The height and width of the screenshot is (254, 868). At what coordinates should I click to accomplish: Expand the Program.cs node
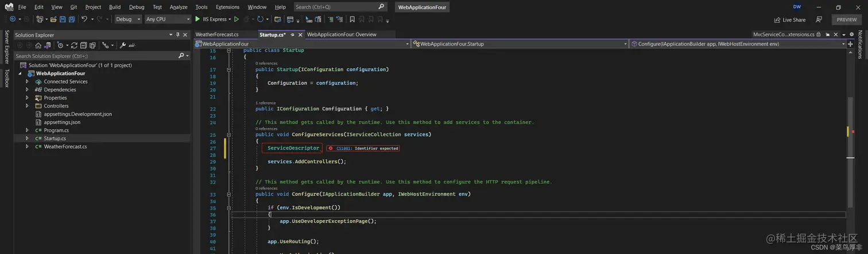tap(27, 130)
